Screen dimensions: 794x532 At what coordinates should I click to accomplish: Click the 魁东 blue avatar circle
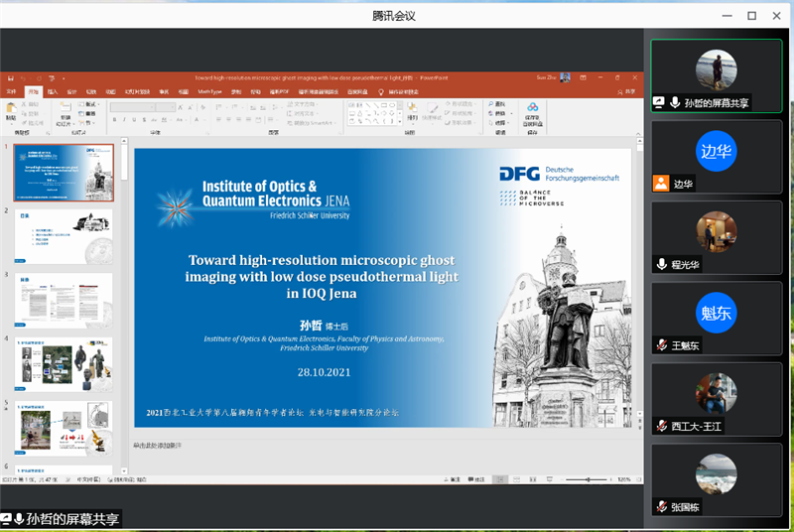[716, 313]
